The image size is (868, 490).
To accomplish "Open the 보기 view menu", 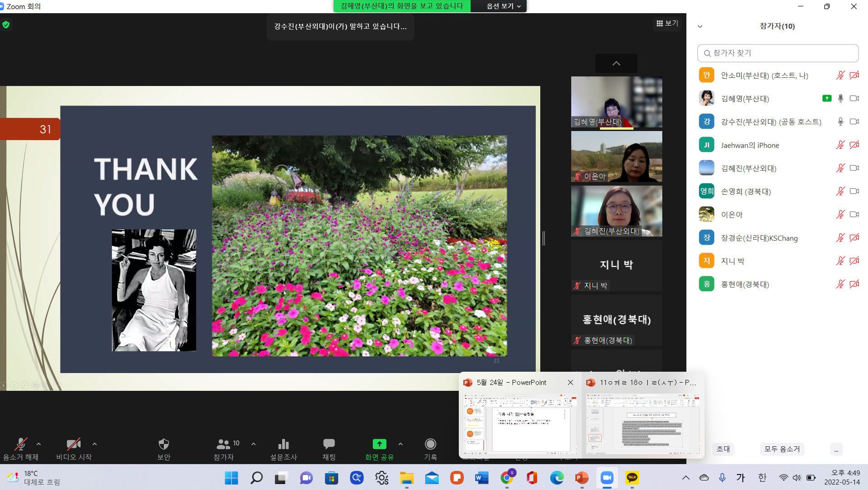I will click(x=667, y=23).
